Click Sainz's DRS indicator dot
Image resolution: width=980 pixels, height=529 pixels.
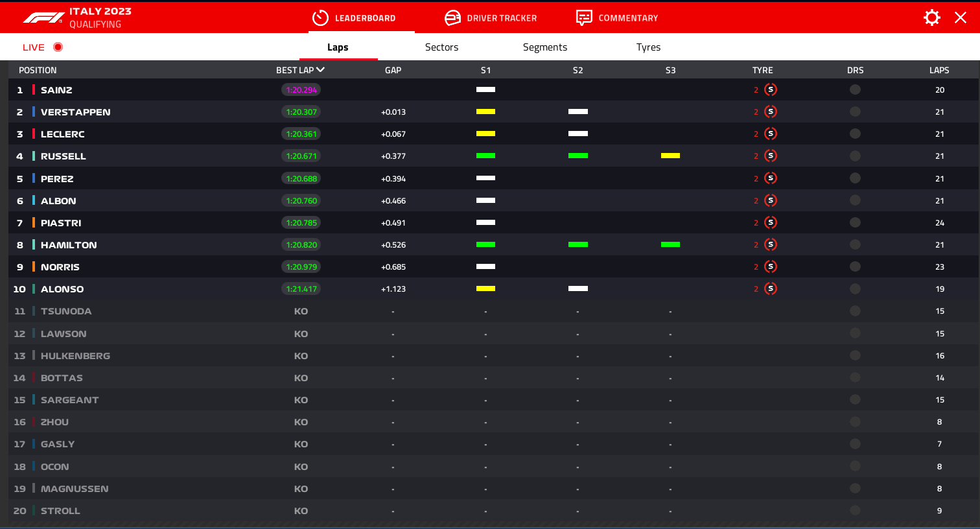[x=855, y=89]
